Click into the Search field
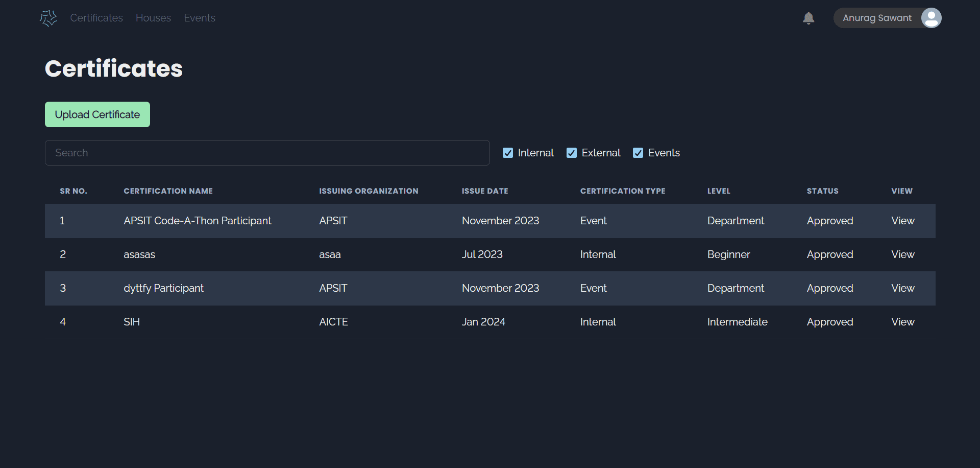980x468 pixels. point(267,152)
